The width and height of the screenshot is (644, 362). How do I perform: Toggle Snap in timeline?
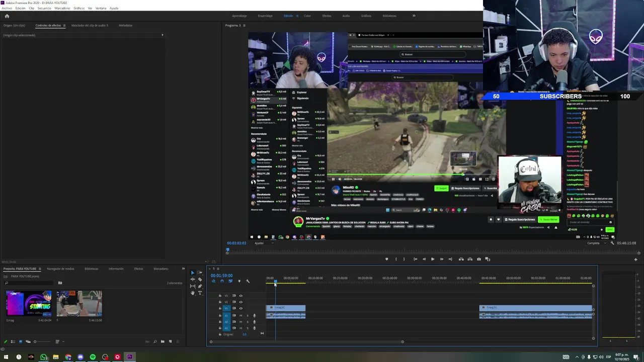click(222, 281)
